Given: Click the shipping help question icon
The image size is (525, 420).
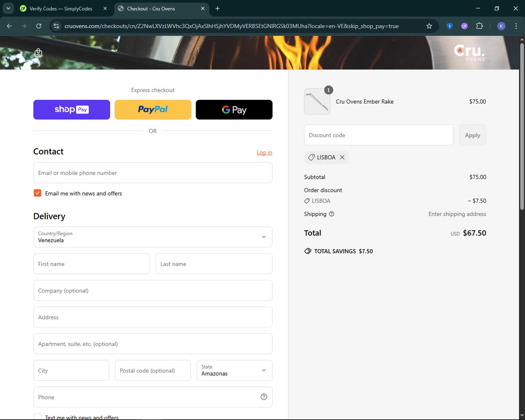Looking at the screenshot, I should tap(331, 214).
